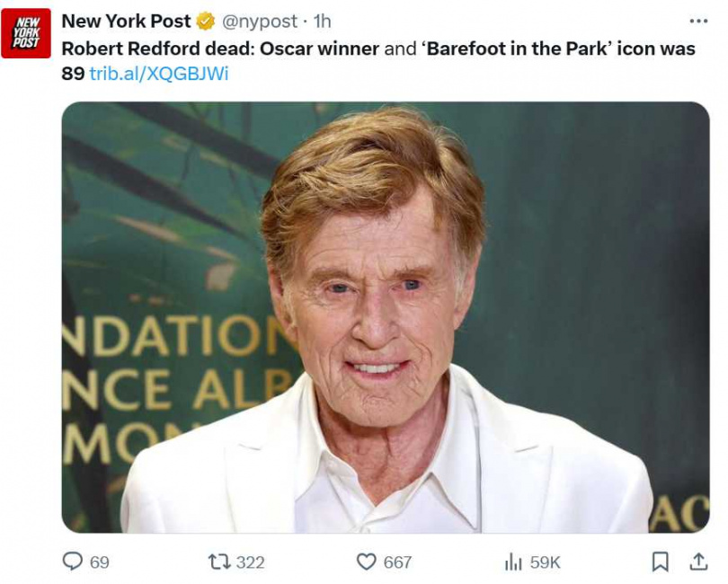This screenshot has width=728, height=584.
Task: Click the share upload arrow icon
Action: point(698,562)
